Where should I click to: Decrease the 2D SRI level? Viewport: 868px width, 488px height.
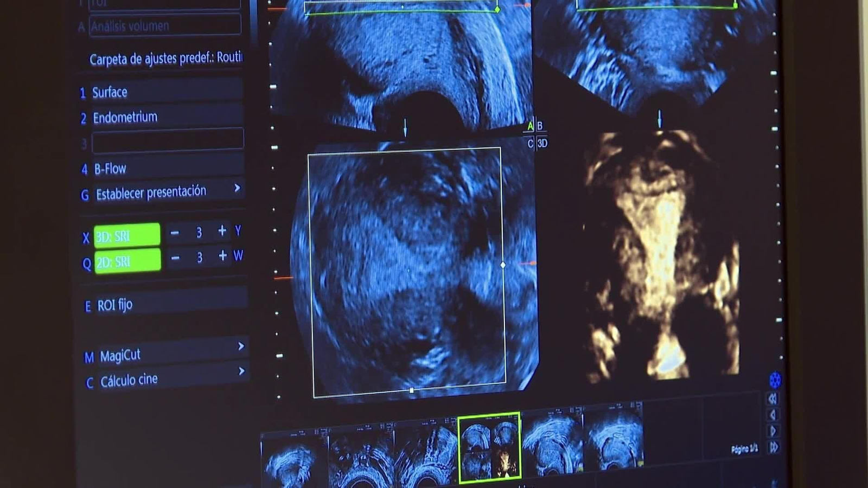pos(175,258)
